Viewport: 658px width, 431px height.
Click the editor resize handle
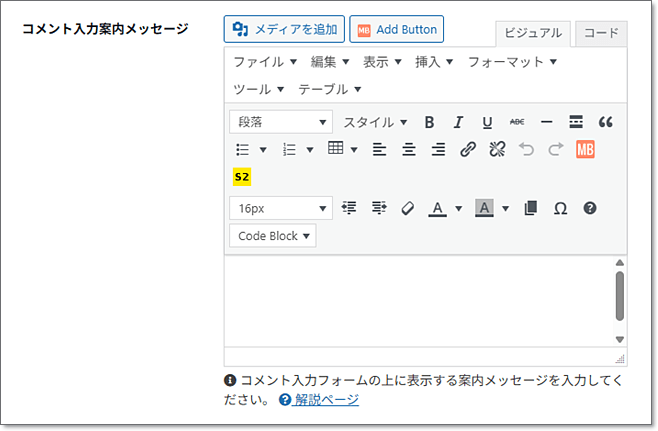tap(620, 359)
